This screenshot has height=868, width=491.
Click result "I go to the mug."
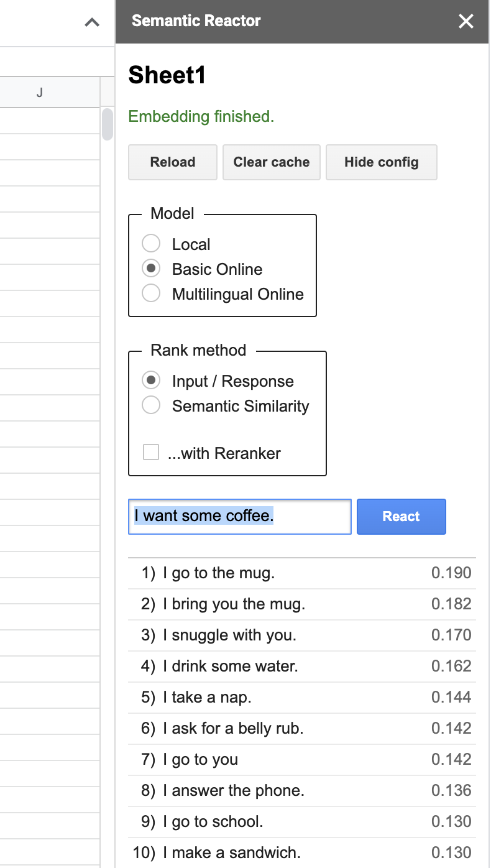219,573
